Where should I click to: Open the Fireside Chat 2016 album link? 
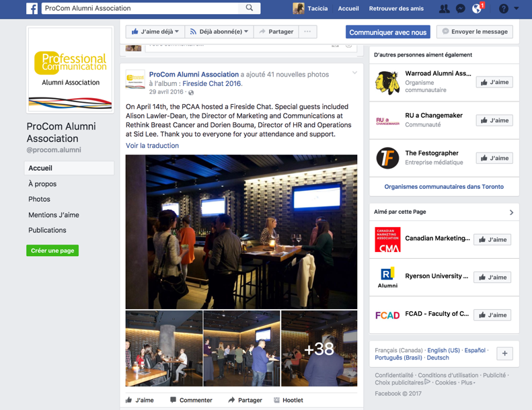[212, 84]
